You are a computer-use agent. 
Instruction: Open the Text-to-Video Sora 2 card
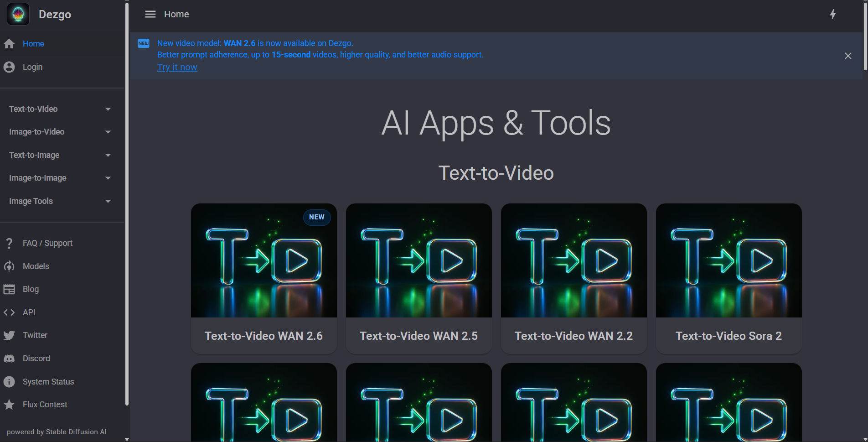point(728,278)
